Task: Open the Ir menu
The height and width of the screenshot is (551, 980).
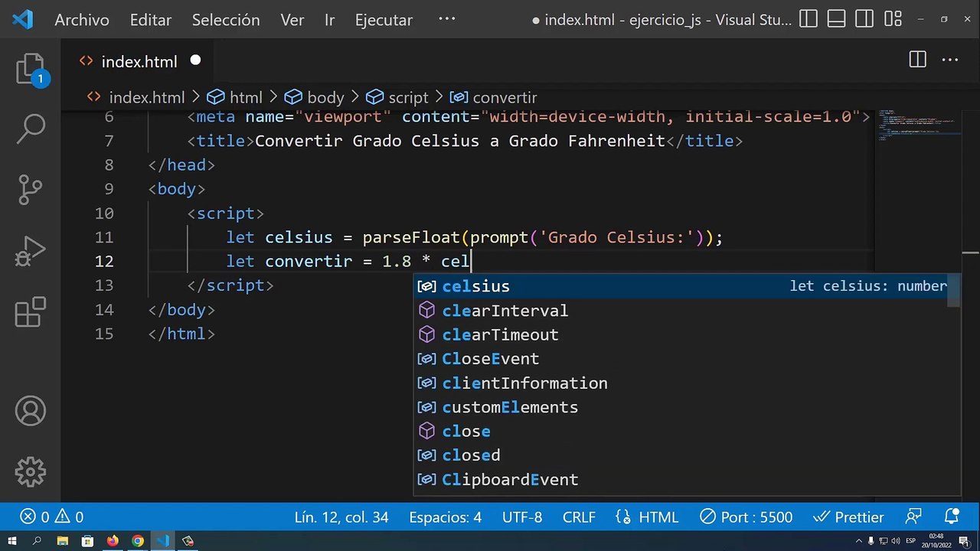Action: [329, 20]
